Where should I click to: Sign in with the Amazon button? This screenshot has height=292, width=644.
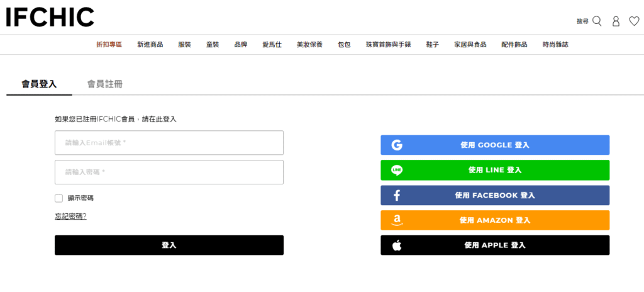click(495, 220)
